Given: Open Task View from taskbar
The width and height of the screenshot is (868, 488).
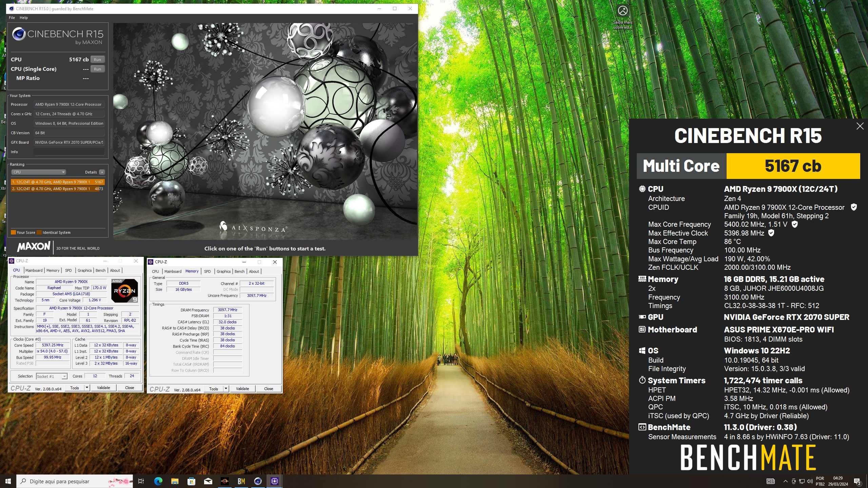Looking at the screenshot, I should [141, 481].
